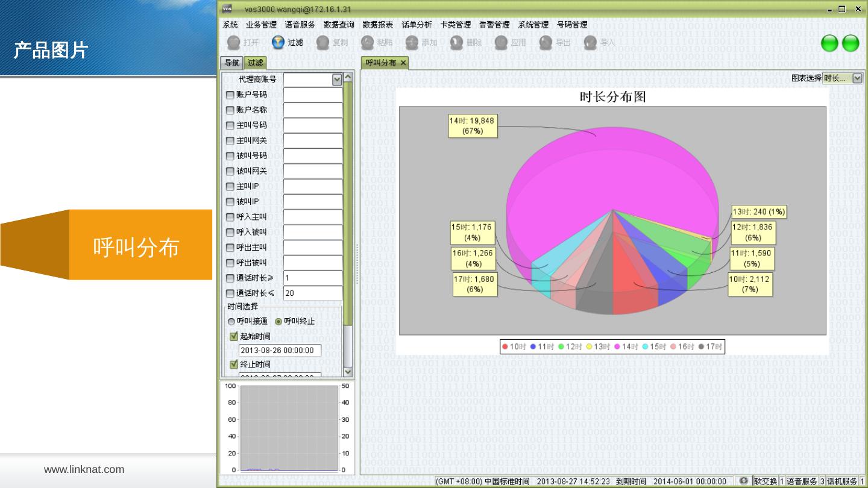Click the filter panel scroll-down arrow
The height and width of the screenshot is (488, 868).
[x=348, y=372]
